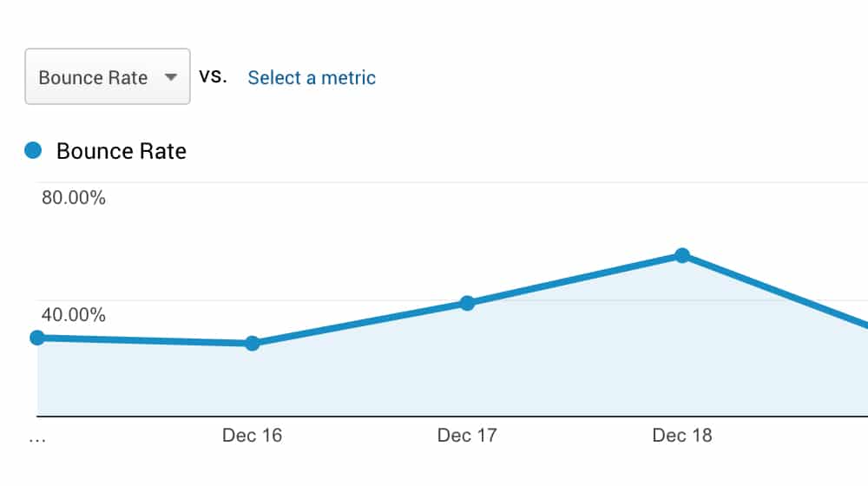Select the Dec 17 data point
868x486 pixels.
tap(467, 303)
